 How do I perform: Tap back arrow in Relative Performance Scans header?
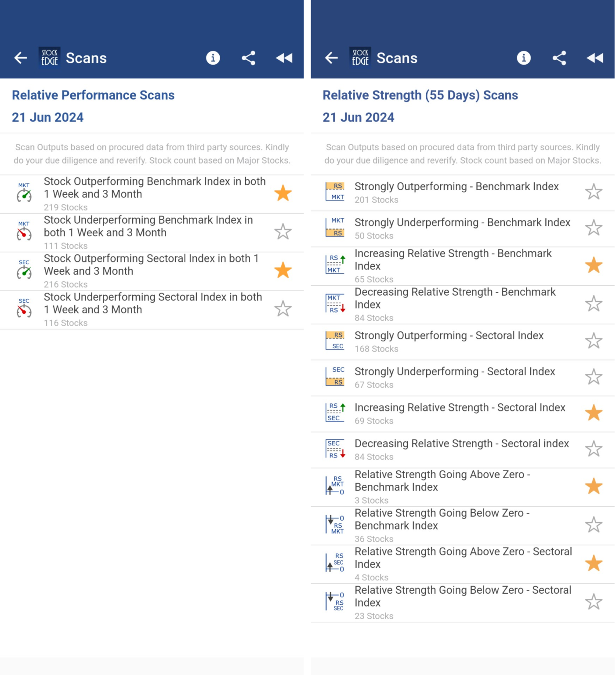pyautogui.click(x=21, y=58)
